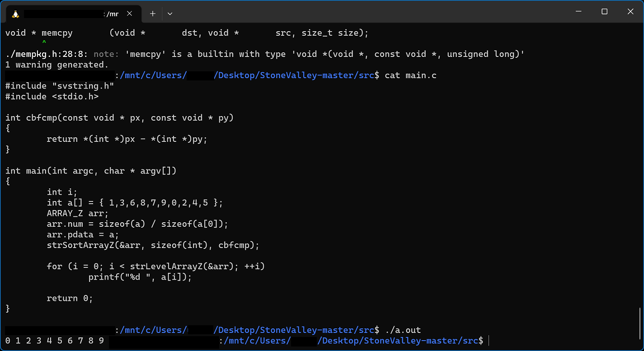
Task: Click the green caret under memcpy
Action: click(44, 43)
